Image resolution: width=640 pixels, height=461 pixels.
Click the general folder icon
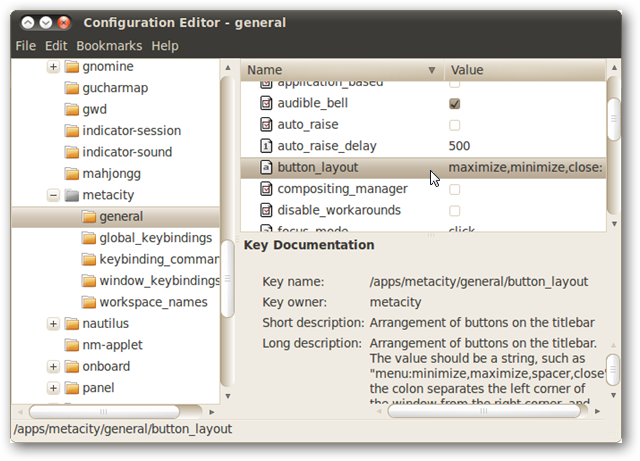[x=89, y=216]
